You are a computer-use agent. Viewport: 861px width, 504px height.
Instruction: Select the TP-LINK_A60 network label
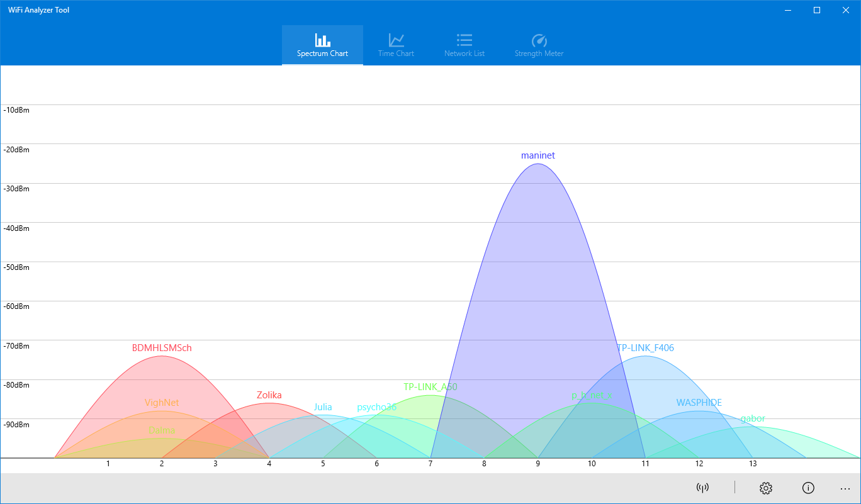pyautogui.click(x=430, y=386)
